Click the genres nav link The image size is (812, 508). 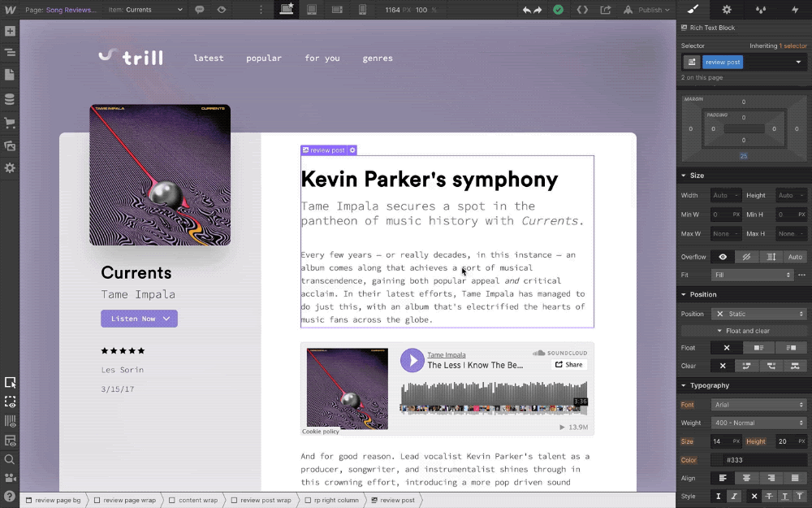pos(378,58)
